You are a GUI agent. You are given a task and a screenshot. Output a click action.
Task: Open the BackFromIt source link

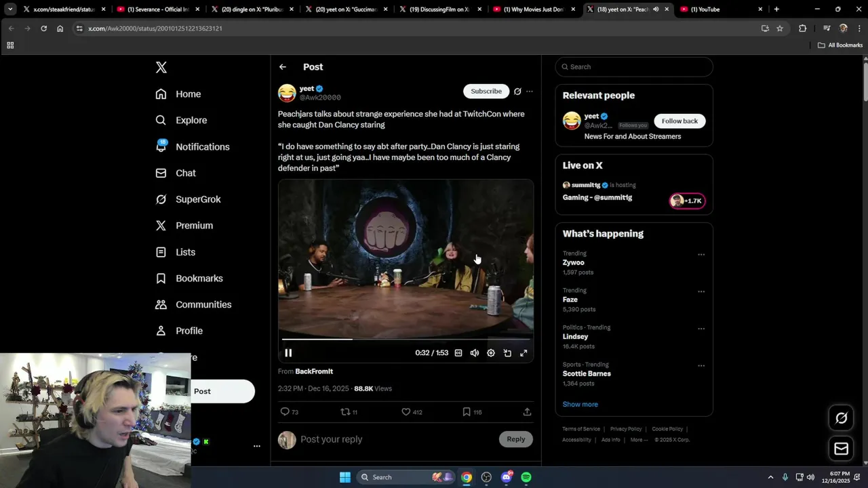point(314,371)
